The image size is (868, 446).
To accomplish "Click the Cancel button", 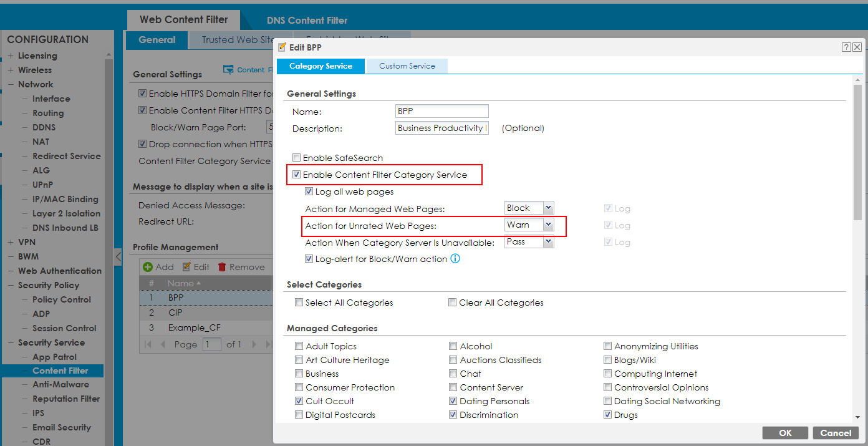I will [835, 432].
